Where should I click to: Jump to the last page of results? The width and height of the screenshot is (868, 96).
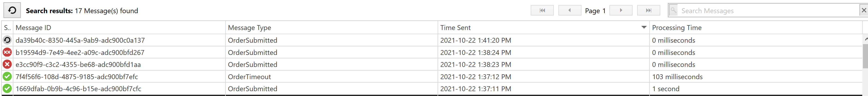coord(649,10)
